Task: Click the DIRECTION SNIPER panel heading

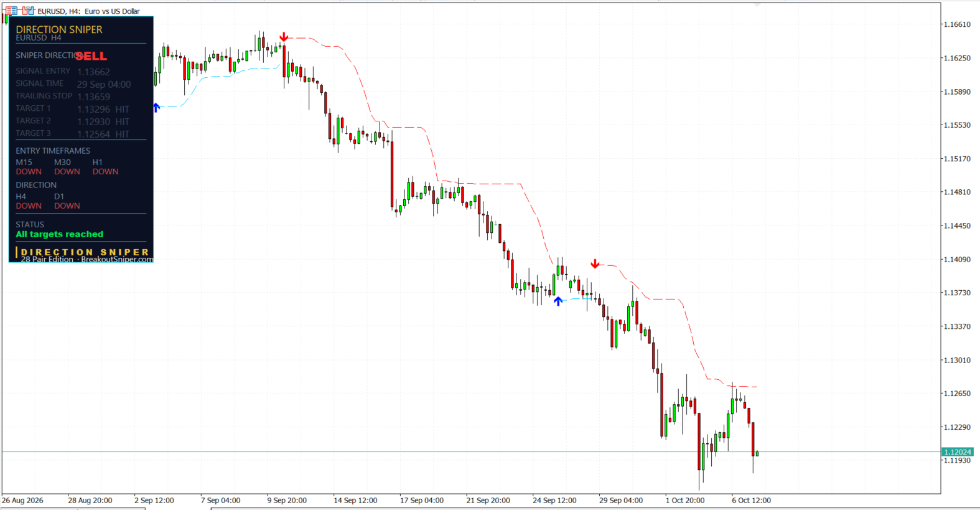Action: [x=59, y=29]
